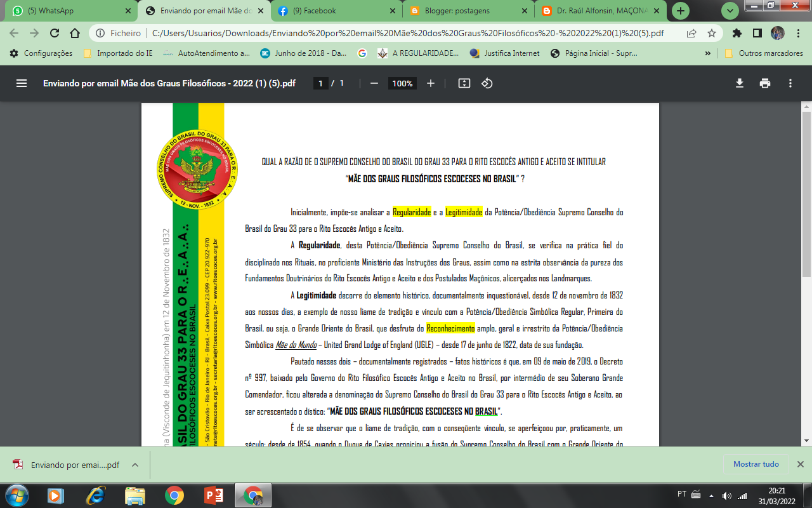Open the browser home page

point(75,33)
